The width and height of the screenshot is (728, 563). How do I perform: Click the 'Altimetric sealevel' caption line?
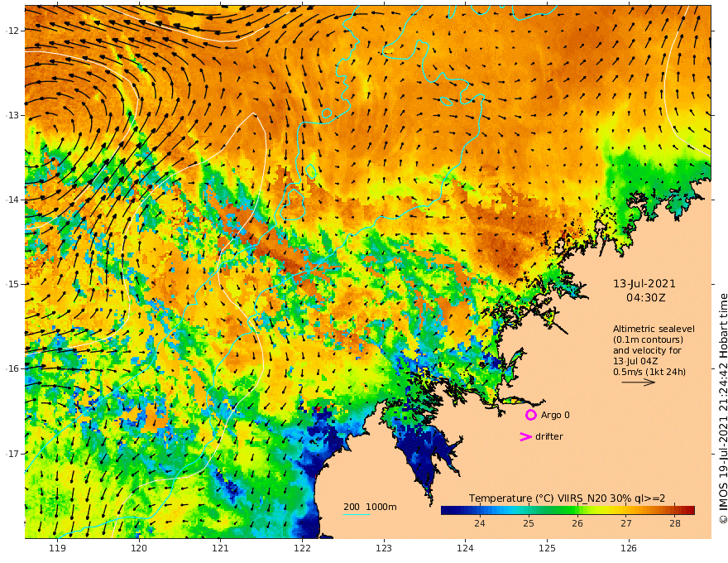(x=654, y=329)
